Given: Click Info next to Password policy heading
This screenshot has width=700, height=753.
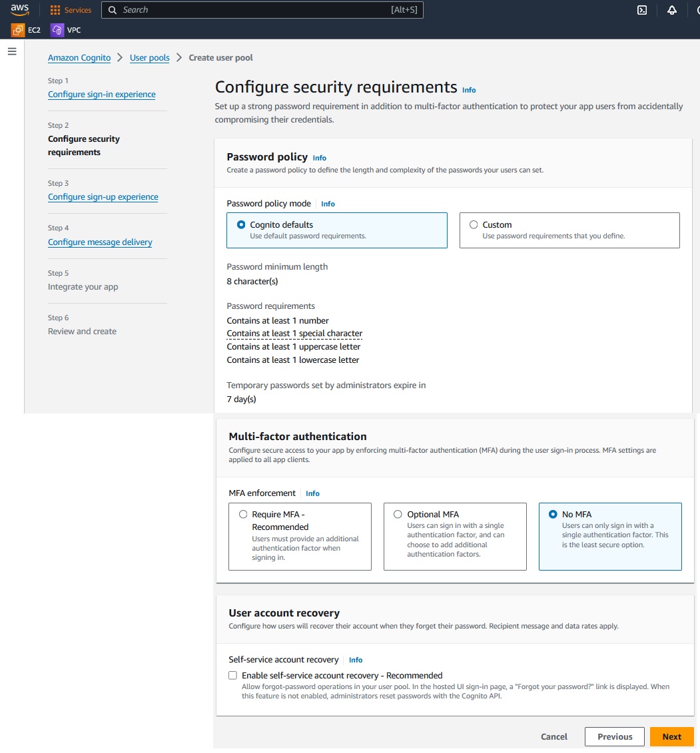Looking at the screenshot, I should click(x=320, y=158).
